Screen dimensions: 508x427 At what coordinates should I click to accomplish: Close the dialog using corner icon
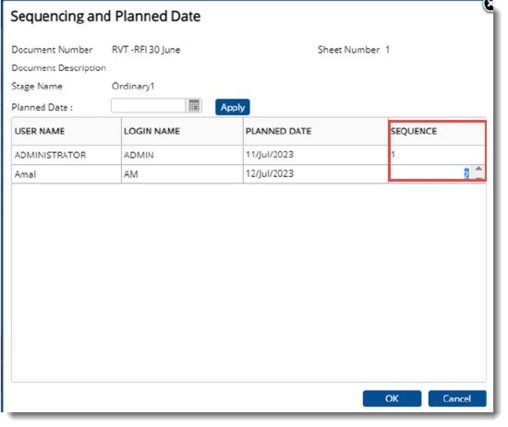(x=489, y=5)
